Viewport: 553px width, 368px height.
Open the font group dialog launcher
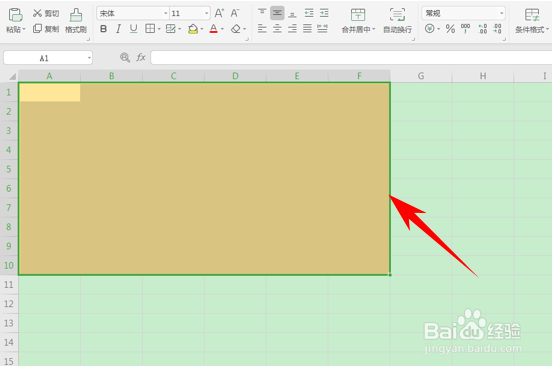[x=247, y=39]
